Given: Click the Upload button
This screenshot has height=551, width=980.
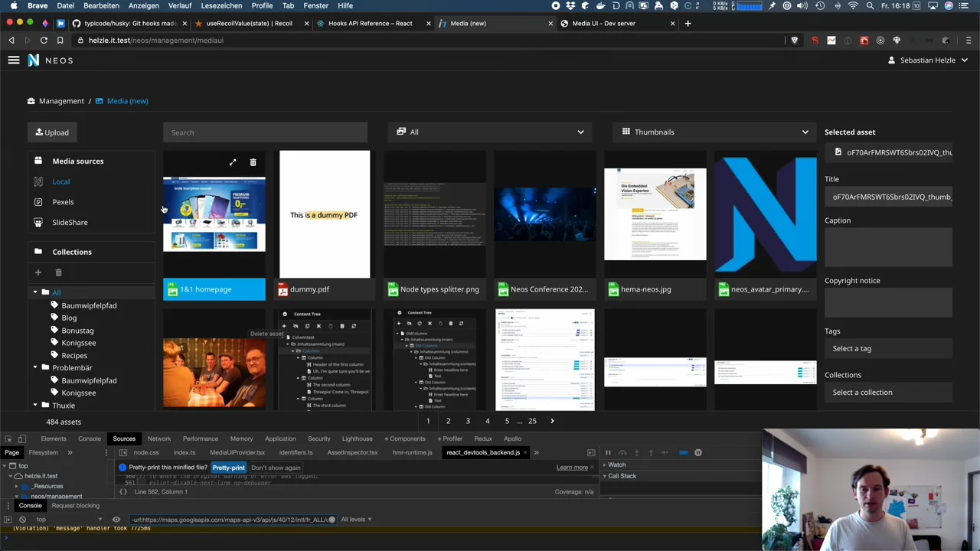Looking at the screenshot, I should [52, 132].
